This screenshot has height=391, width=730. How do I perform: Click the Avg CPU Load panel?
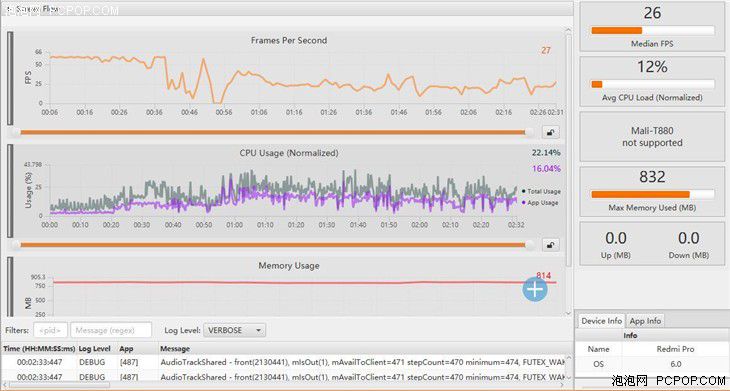[652, 81]
